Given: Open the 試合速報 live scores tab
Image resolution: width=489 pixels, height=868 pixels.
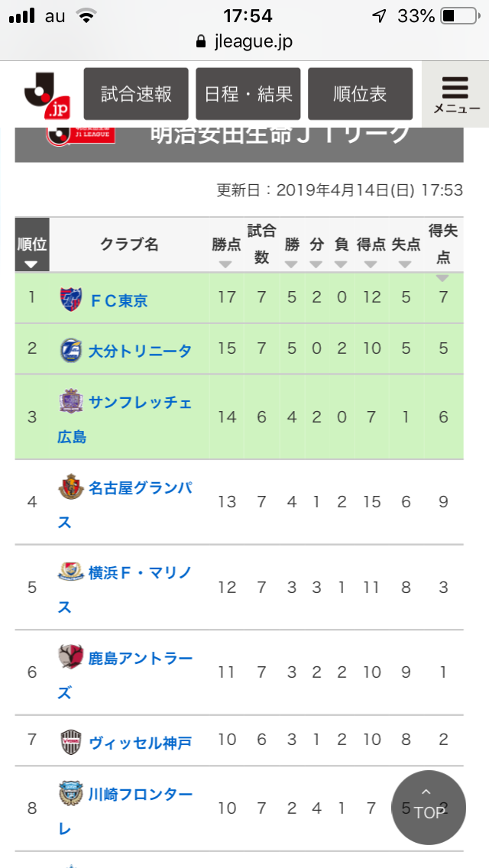Looking at the screenshot, I should tap(136, 94).
